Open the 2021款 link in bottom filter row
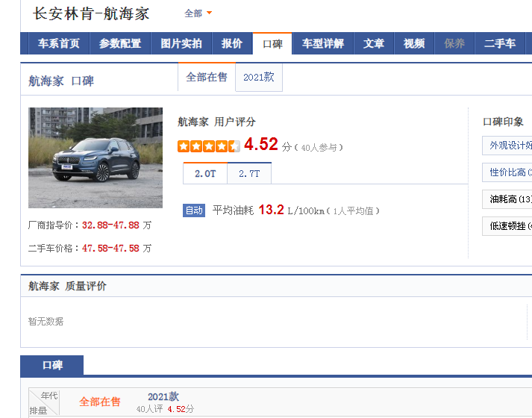532x418 pixels. (163, 397)
